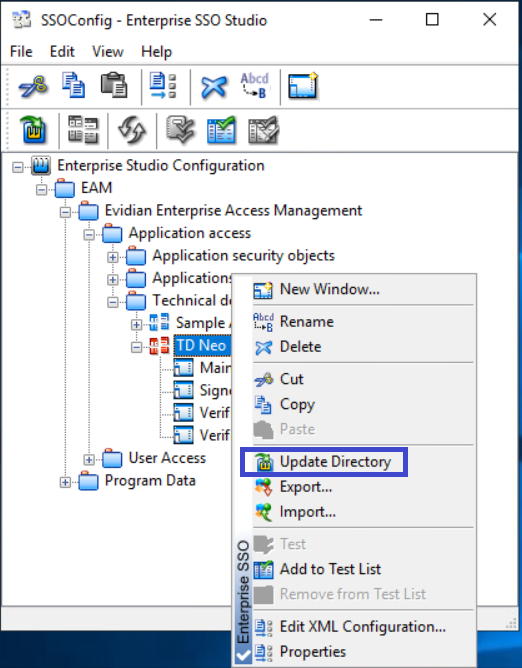Viewport: 522px width, 668px height.
Task: Select Add to Test List menu entry
Action: tap(363, 569)
